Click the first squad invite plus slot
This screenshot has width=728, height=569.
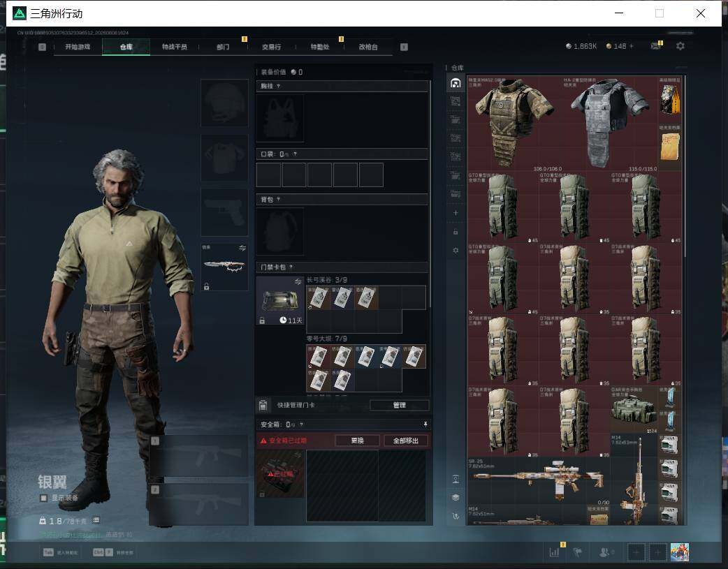(x=636, y=552)
